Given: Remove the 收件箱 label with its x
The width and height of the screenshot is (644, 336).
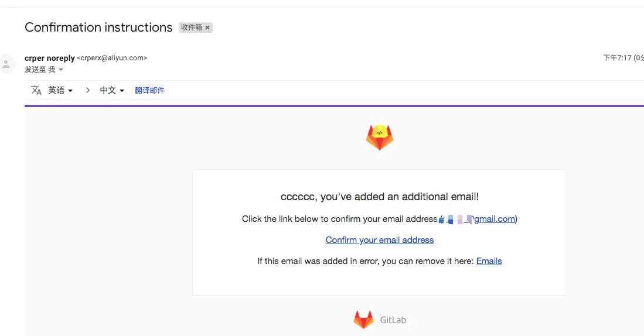Looking at the screenshot, I should point(207,28).
